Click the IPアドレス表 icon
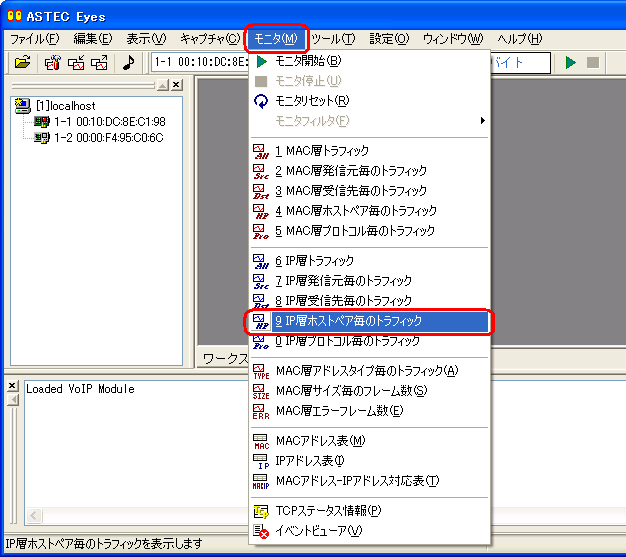The width and height of the screenshot is (626, 557). [261, 461]
